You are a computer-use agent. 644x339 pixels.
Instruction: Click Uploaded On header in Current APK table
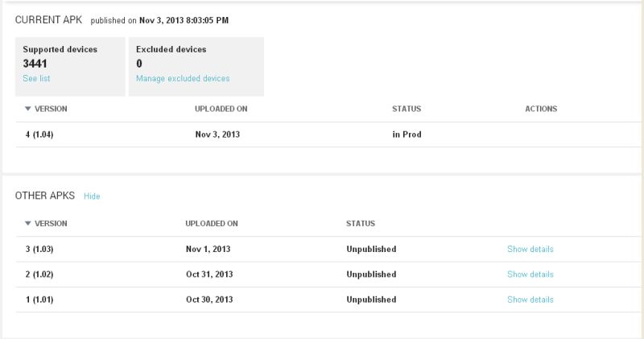(x=221, y=109)
